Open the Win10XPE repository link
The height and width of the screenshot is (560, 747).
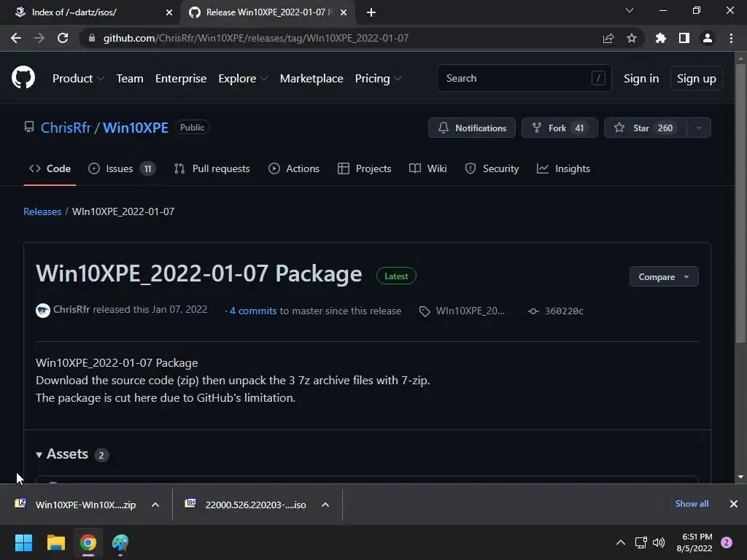click(136, 128)
